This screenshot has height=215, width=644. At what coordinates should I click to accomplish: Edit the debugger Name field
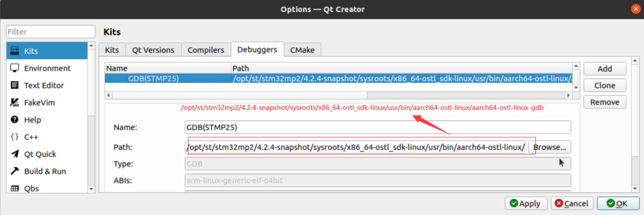point(378,127)
